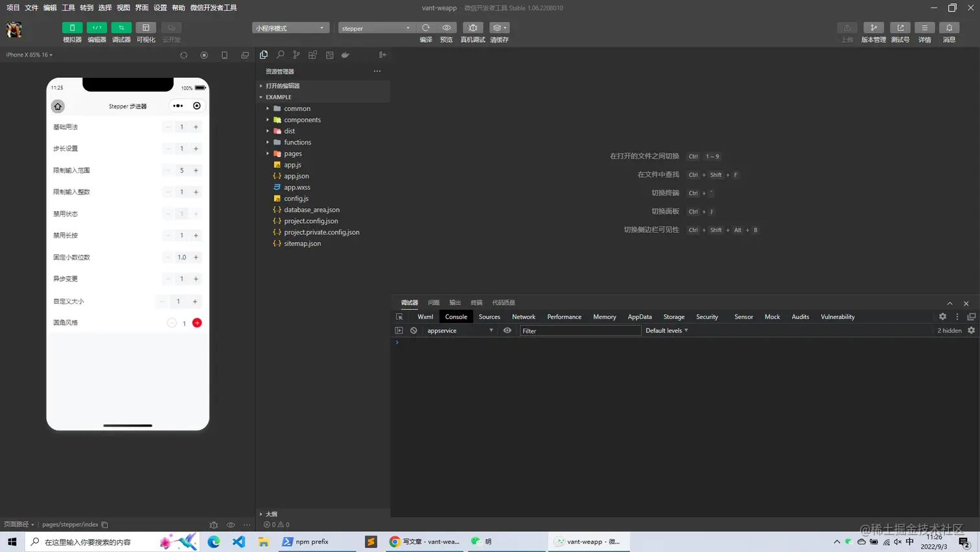Open the stepper compile mode dropdown
This screenshot has height=552, width=980.
[x=376, y=28]
